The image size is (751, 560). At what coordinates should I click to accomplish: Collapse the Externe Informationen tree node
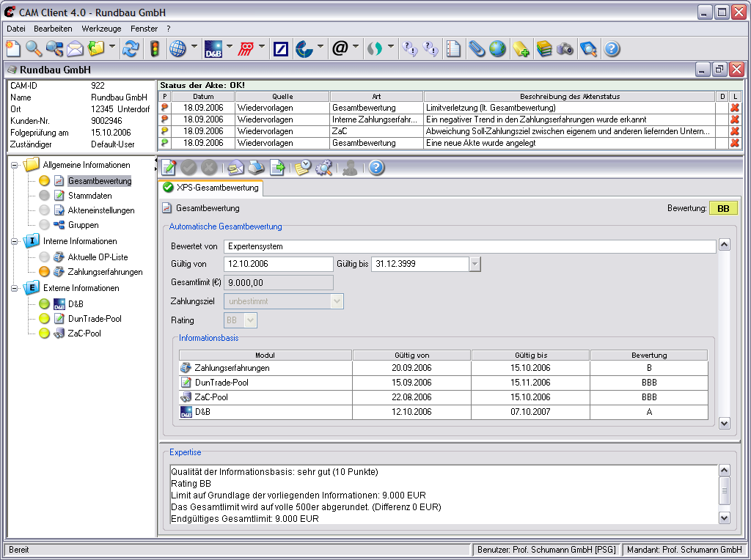15,288
